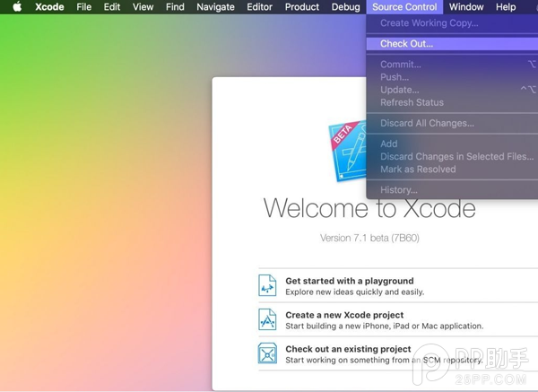Open the Editor menu
The height and width of the screenshot is (392, 538).
[259, 7]
